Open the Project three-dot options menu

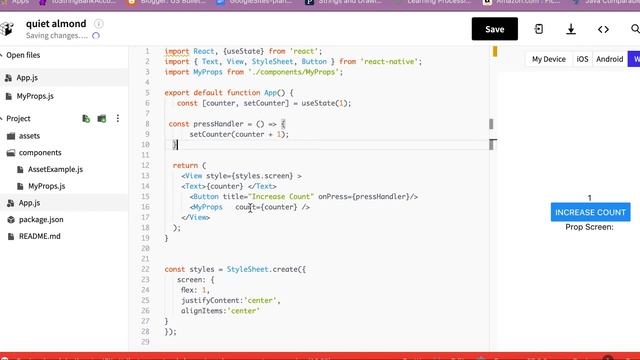coord(118,118)
